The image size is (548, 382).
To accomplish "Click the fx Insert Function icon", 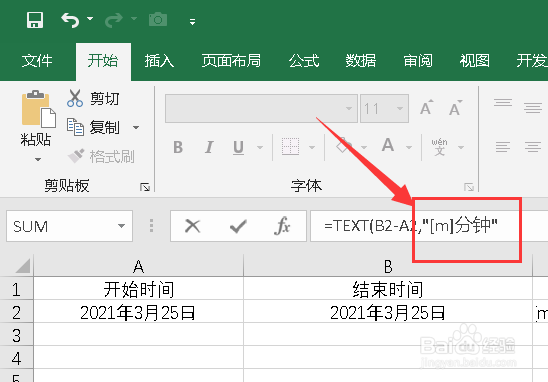I will (x=282, y=226).
